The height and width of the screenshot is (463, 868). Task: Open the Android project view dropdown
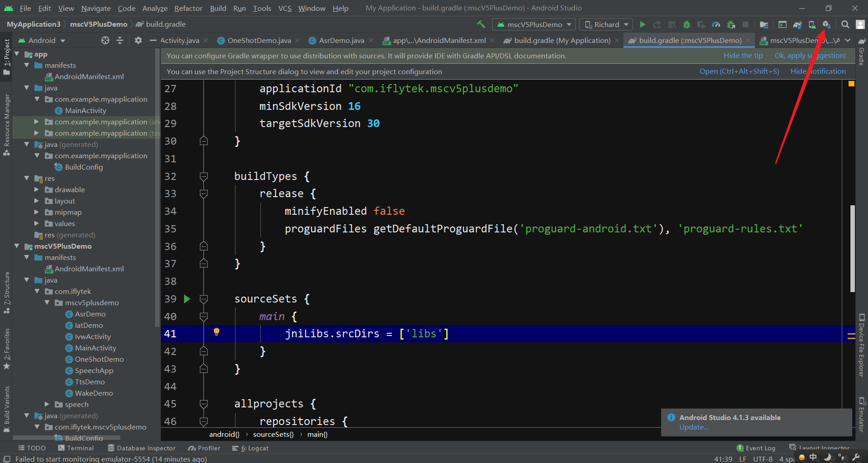click(x=42, y=40)
